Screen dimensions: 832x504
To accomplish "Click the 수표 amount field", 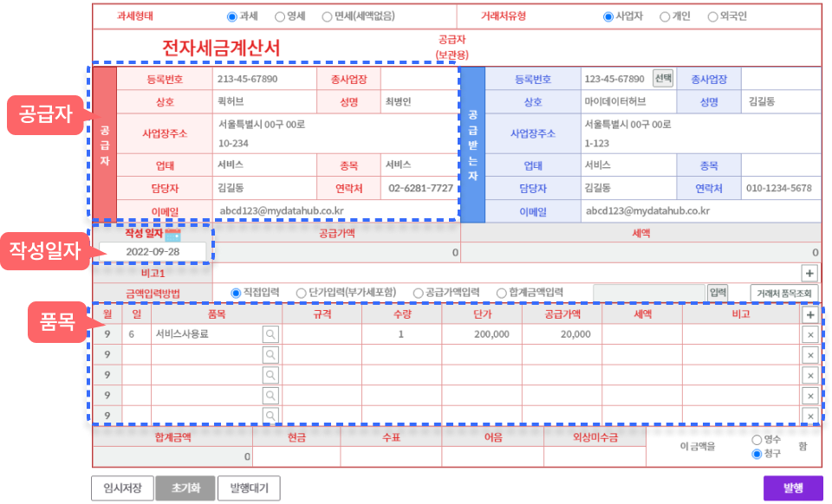I will [x=391, y=457].
